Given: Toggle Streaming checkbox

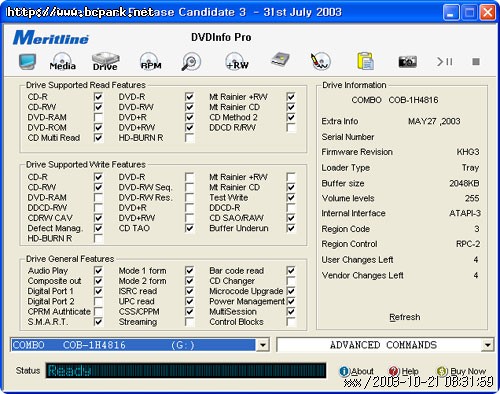Looking at the screenshot, I should point(189,322).
